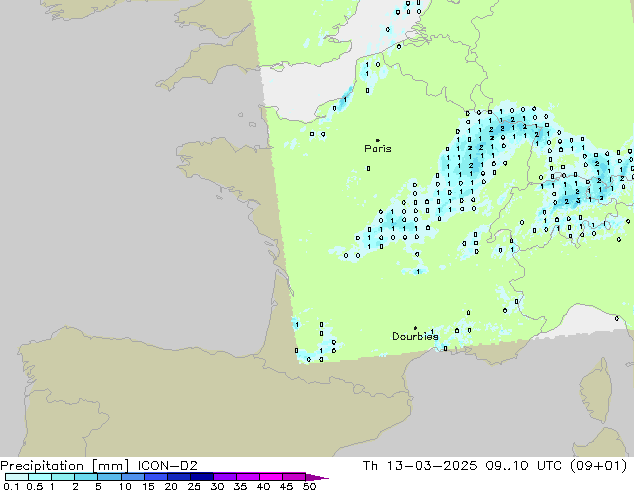Image resolution: width=634 pixels, height=490 pixels.
Task: Click the Th 13-03-2025 date text
Action: point(420,466)
